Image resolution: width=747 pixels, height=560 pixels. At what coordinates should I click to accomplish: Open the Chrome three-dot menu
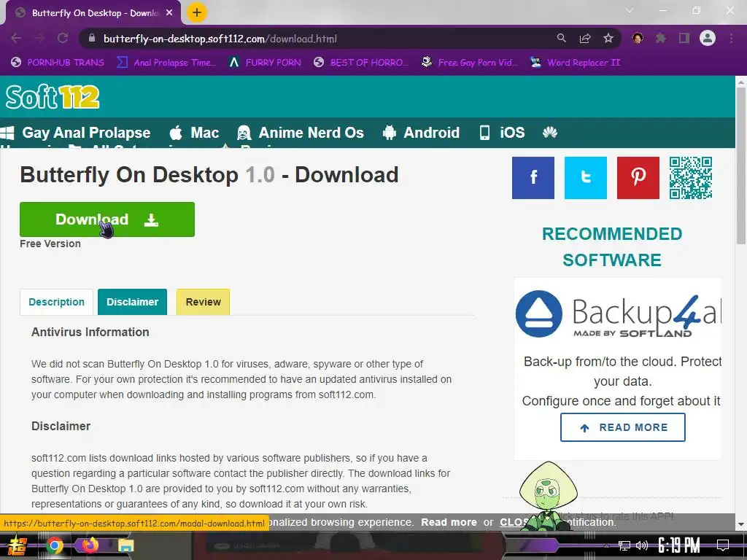(x=731, y=38)
